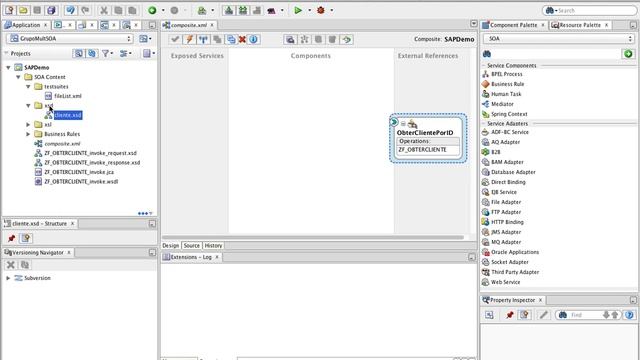Click the blue info icon in composite toolbar
This screenshot has height=360, width=640.
[253, 39]
